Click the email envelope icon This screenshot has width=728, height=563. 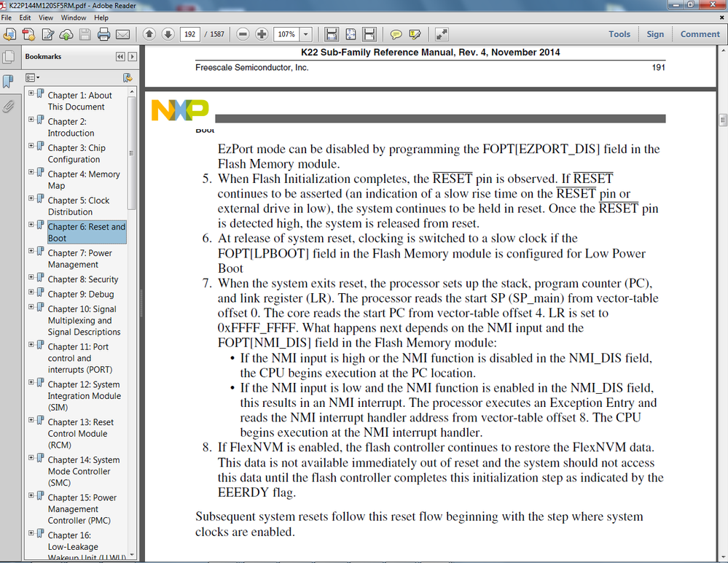click(x=122, y=34)
